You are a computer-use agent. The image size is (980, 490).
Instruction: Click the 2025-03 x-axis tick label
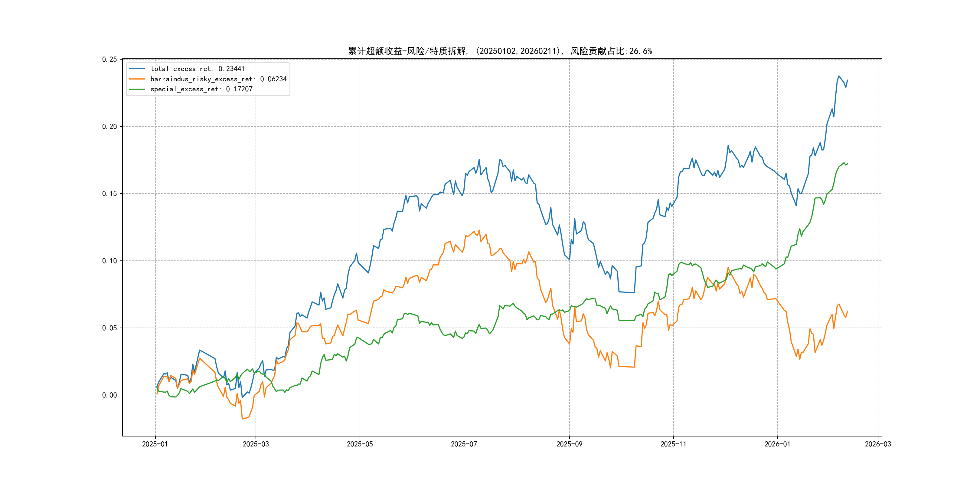click(256, 444)
